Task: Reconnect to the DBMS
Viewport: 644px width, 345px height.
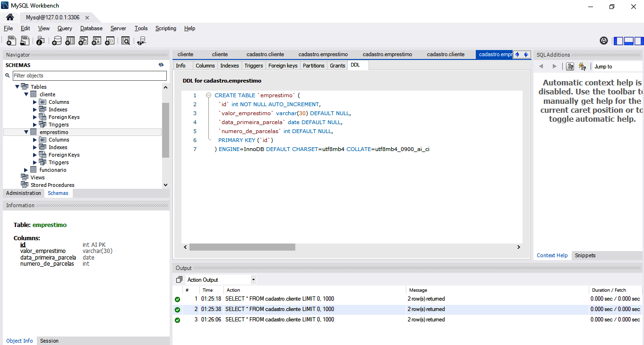Action: [141, 41]
